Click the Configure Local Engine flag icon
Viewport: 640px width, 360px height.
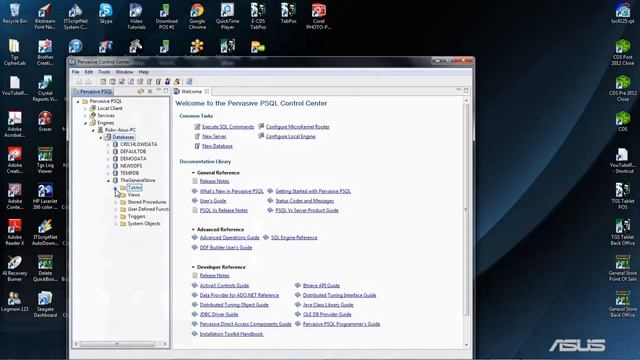[x=261, y=136]
